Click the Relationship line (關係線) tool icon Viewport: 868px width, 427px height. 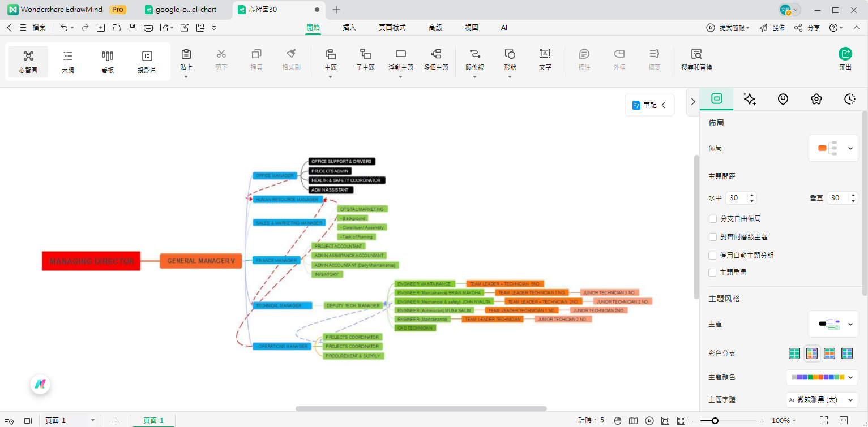(x=474, y=54)
